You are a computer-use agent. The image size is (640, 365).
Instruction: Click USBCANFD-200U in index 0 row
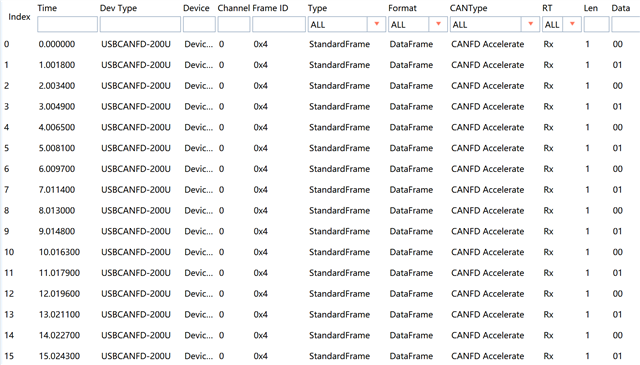[136, 44]
